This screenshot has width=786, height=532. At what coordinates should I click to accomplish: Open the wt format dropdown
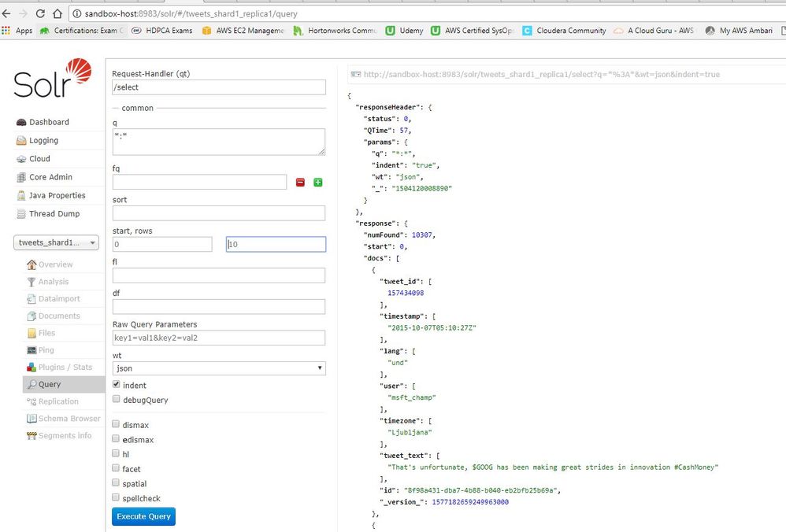218,368
